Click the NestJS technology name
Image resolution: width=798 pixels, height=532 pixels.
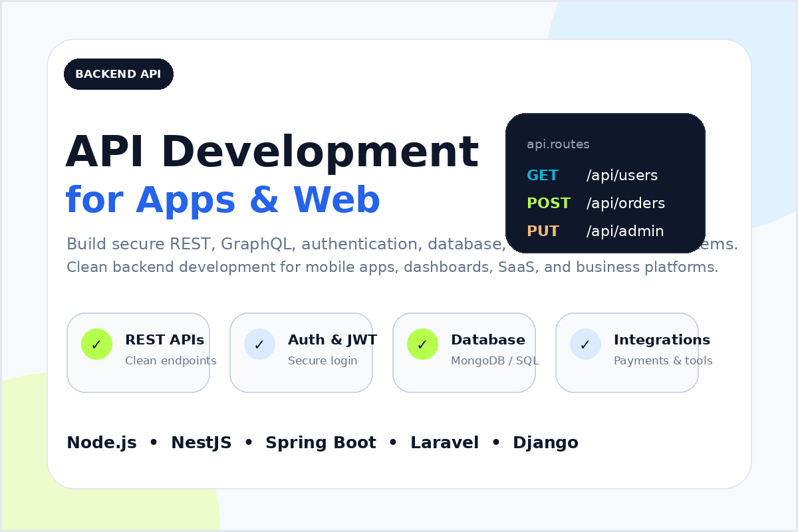(x=201, y=443)
